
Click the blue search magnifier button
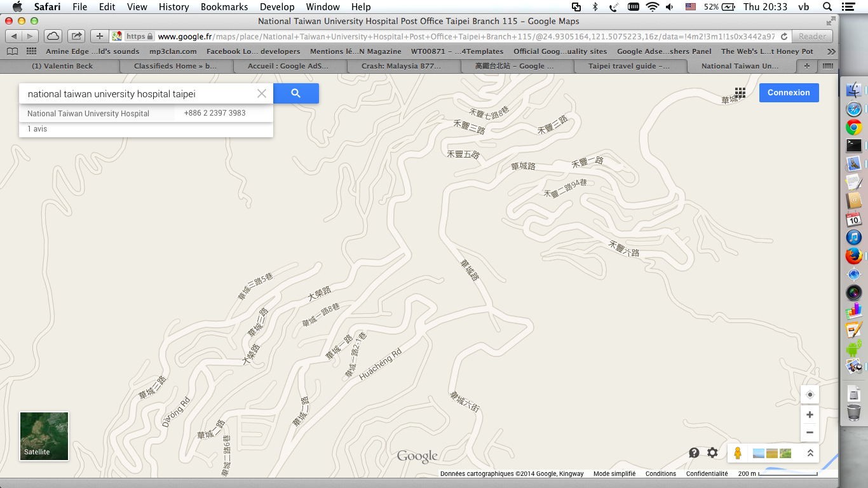pos(296,93)
